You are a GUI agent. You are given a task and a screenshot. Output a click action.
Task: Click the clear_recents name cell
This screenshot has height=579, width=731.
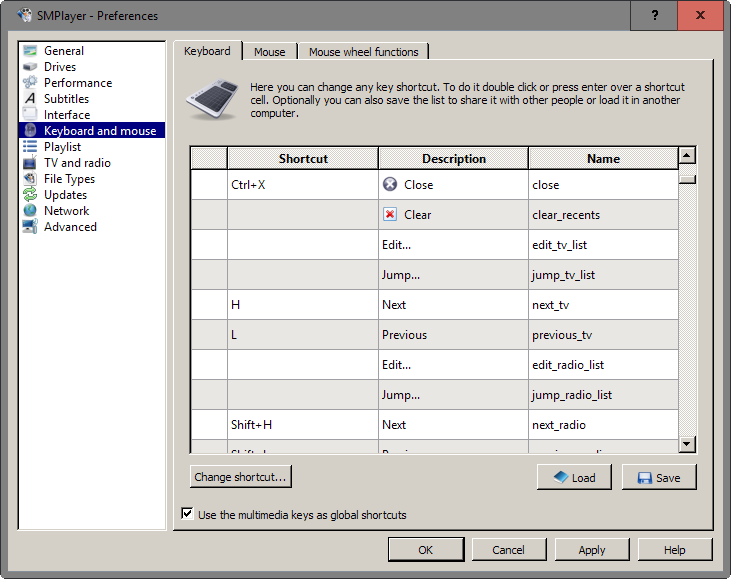click(603, 214)
